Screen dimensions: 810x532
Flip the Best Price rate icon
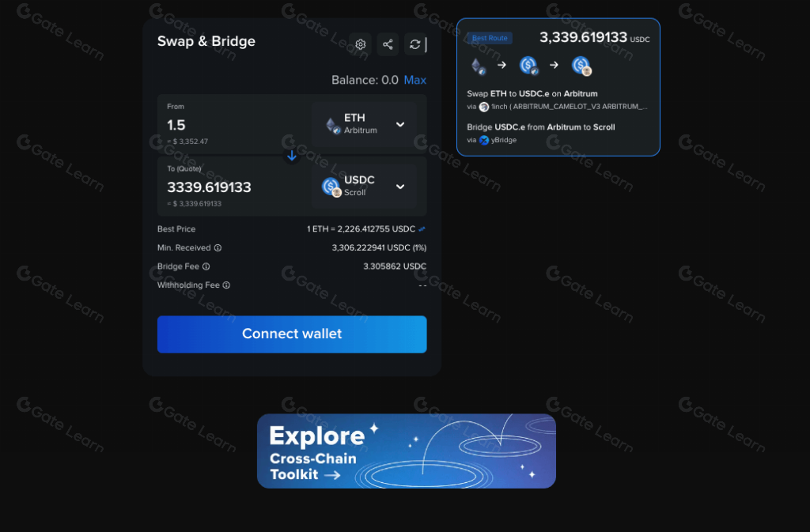(422, 229)
